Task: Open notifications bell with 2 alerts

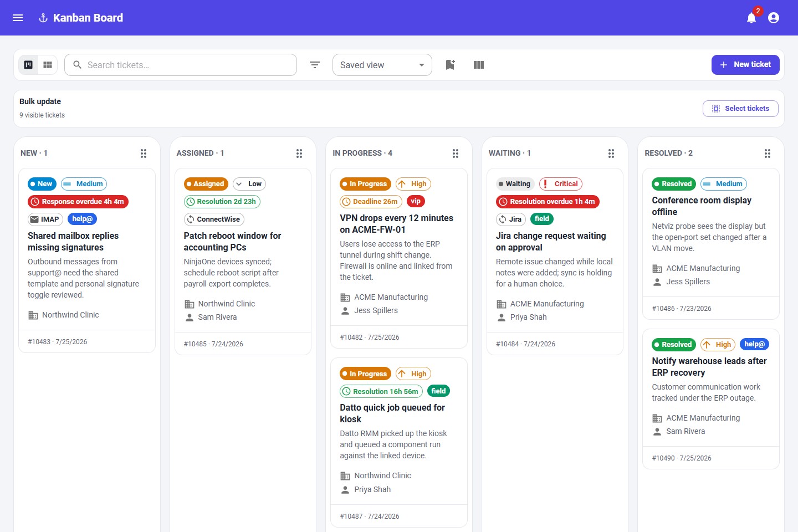Action: [751, 18]
